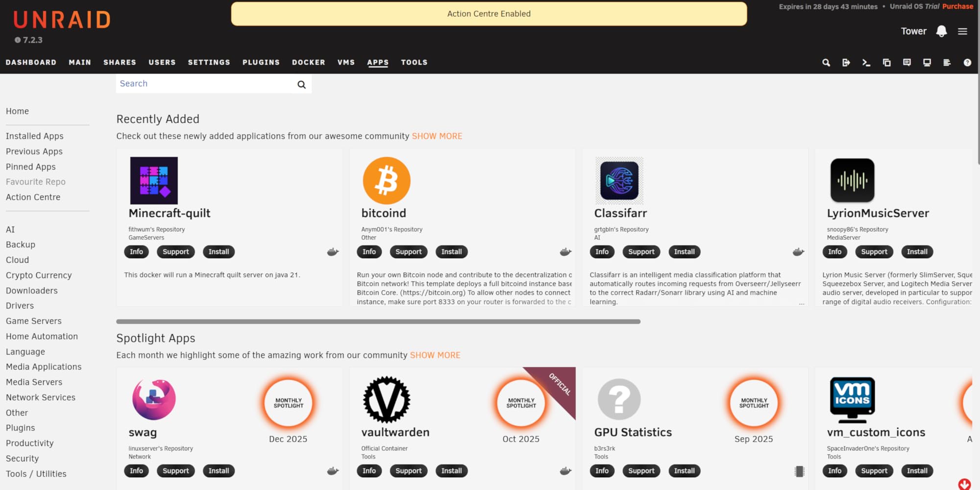980x490 pixels.
Task: Click the Home sidebar link
Action: (17, 111)
